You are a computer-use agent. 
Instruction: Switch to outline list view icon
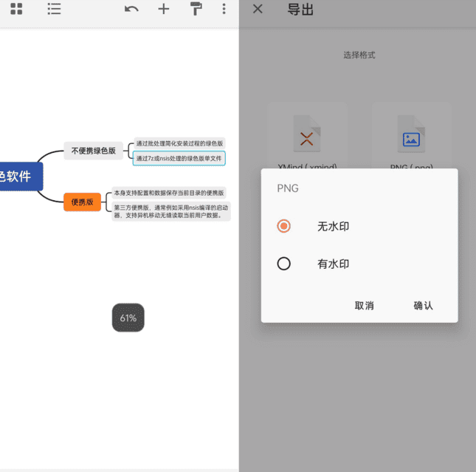click(x=54, y=9)
